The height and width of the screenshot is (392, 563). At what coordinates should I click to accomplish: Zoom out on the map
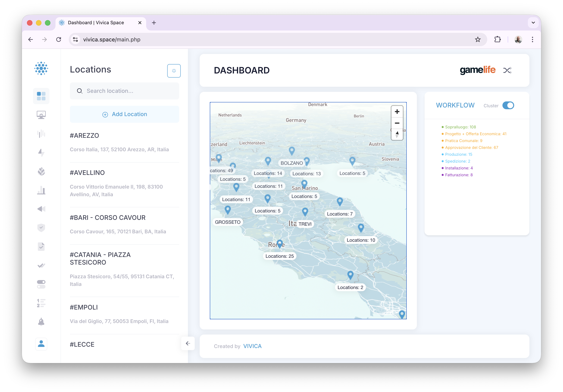pos(397,123)
